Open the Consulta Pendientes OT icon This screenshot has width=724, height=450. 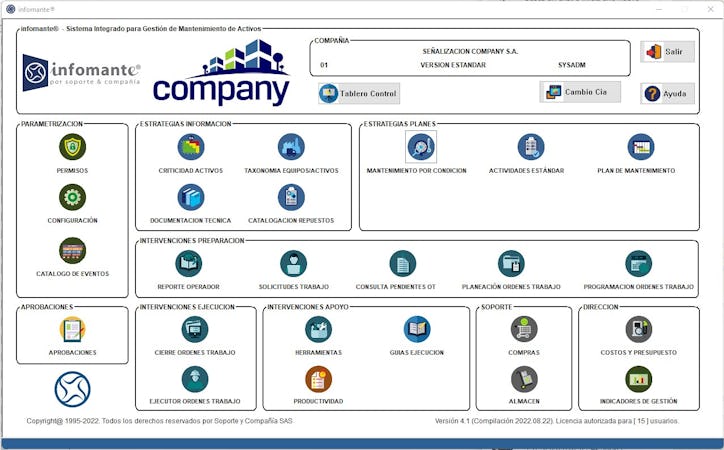(x=403, y=264)
